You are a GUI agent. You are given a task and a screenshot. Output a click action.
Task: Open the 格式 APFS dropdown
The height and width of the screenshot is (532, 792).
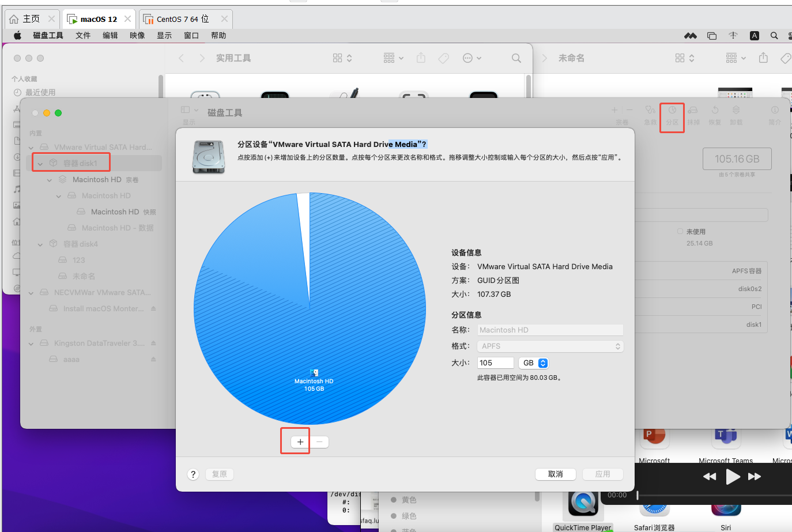coord(550,346)
